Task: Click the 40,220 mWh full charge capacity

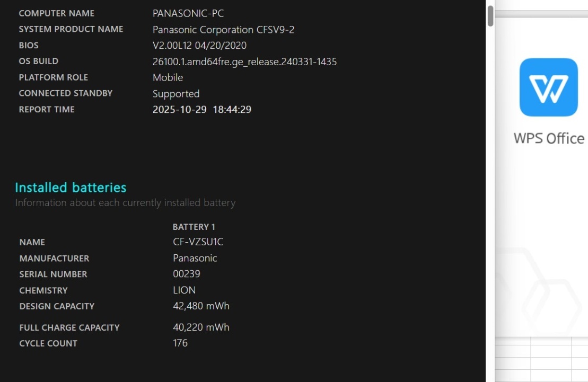Action: click(x=201, y=327)
